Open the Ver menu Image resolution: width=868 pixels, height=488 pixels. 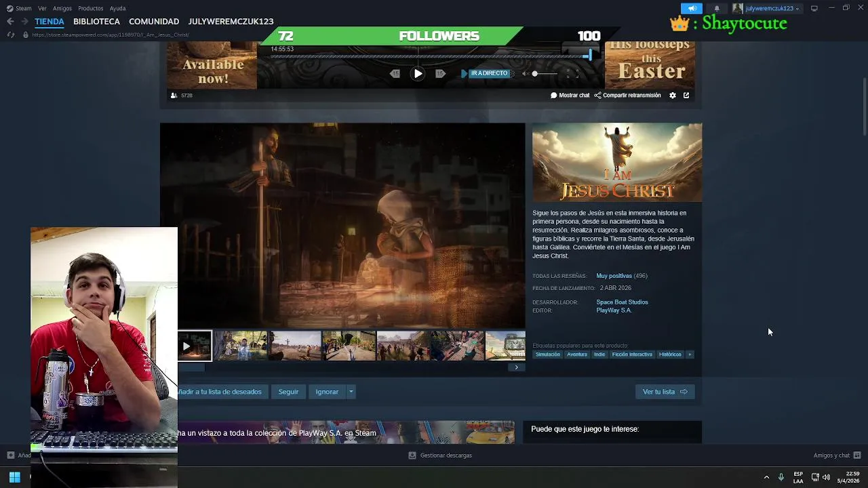coord(42,8)
